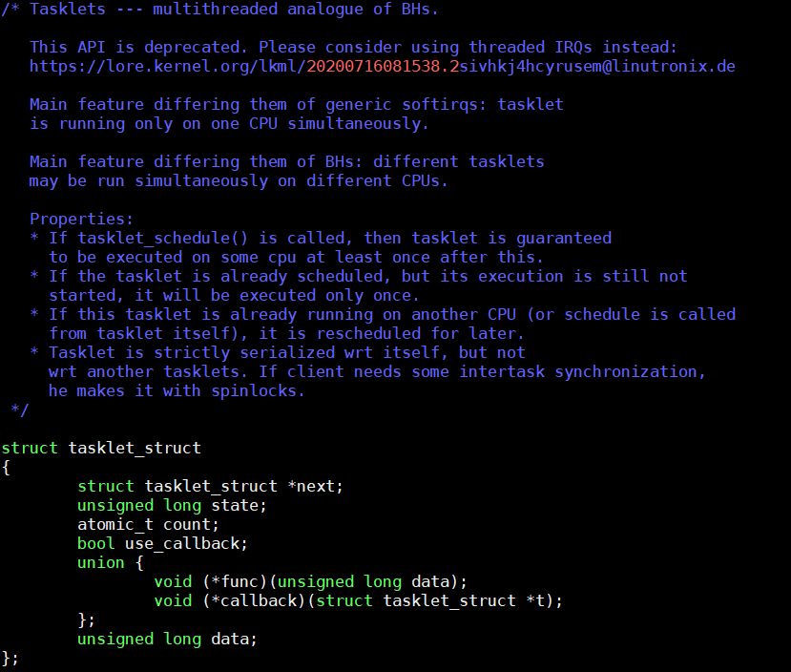Place cursor on the use_callback field
The height and width of the screenshot is (672, 791).
(186, 543)
